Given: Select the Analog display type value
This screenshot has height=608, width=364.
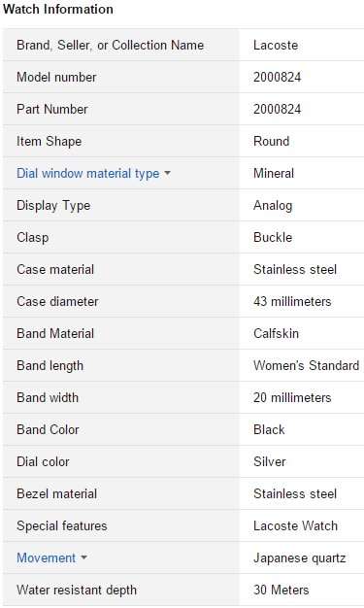Looking at the screenshot, I should click(273, 206).
